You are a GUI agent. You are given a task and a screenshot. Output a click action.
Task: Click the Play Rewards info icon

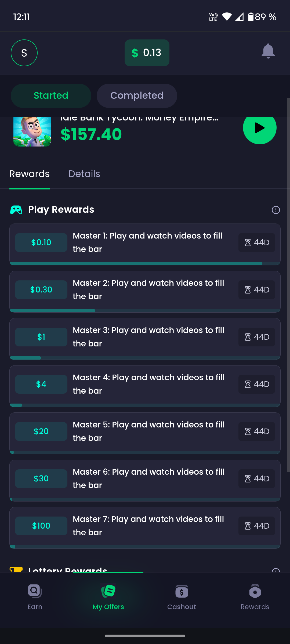(275, 210)
